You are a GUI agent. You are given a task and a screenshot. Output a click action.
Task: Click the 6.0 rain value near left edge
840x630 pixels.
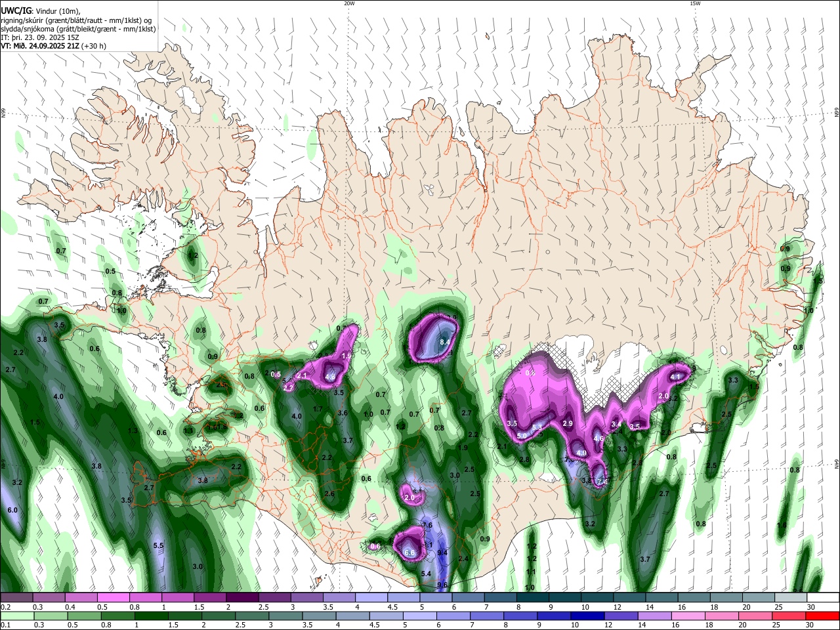tap(12, 510)
